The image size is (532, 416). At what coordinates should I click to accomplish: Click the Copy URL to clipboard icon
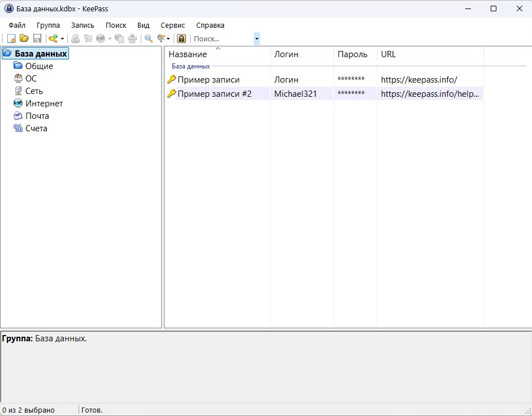[119, 38]
